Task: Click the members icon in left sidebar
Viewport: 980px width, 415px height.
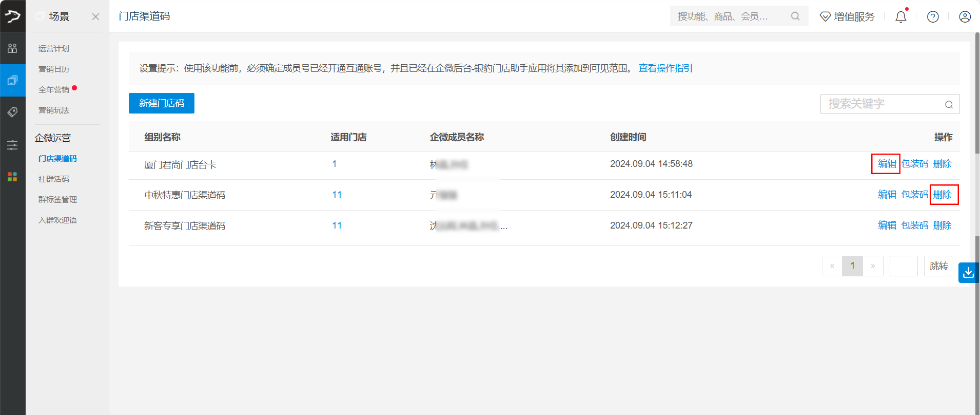Action: (12, 48)
